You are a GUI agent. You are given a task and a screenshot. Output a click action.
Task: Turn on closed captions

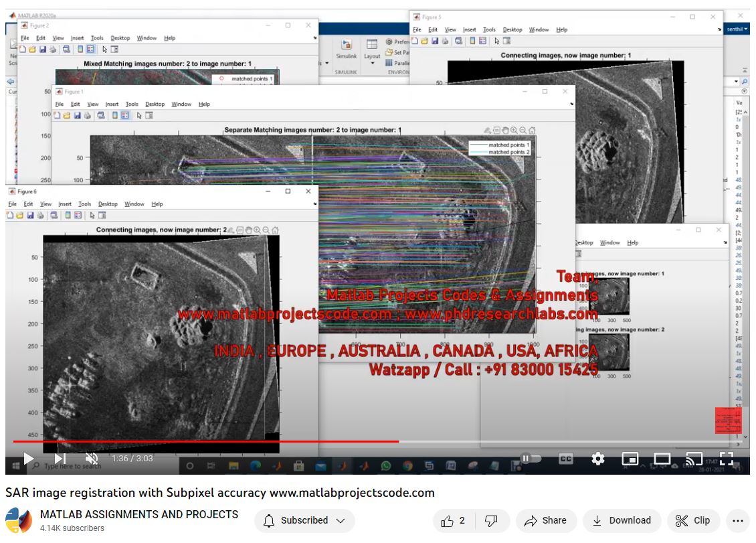(565, 459)
